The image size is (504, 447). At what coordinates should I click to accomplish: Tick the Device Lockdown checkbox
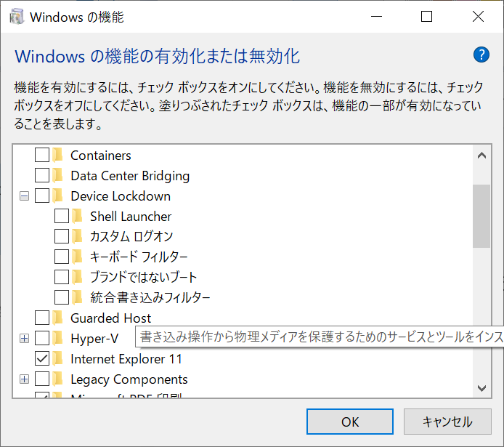(x=42, y=196)
